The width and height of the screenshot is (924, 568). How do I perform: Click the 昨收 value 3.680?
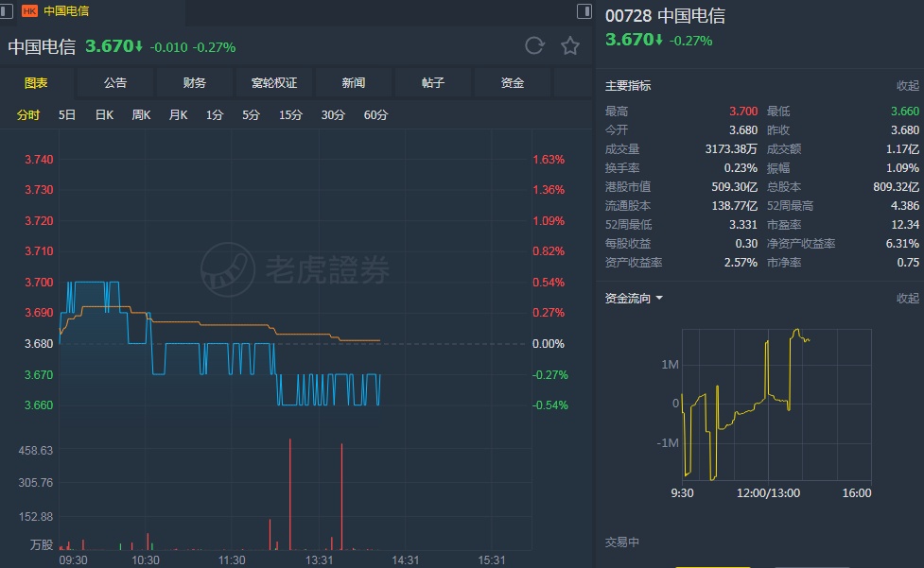pyautogui.click(x=904, y=130)
